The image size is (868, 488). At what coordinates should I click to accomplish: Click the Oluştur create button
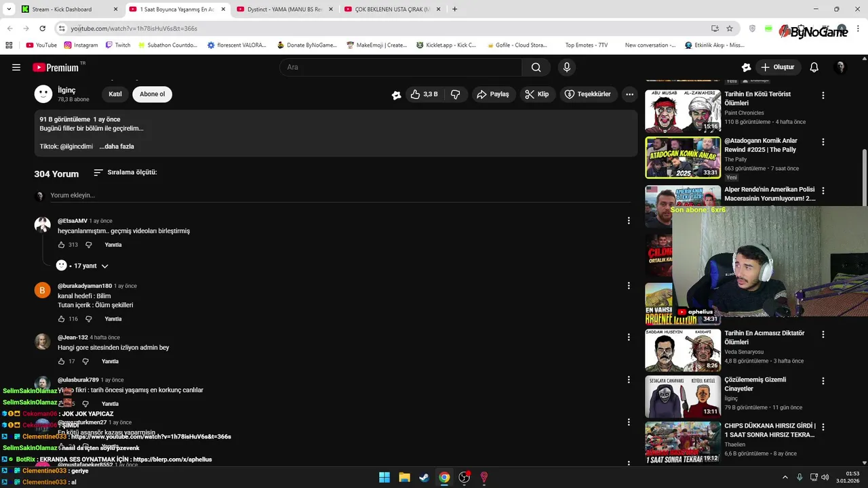point(777,67)
